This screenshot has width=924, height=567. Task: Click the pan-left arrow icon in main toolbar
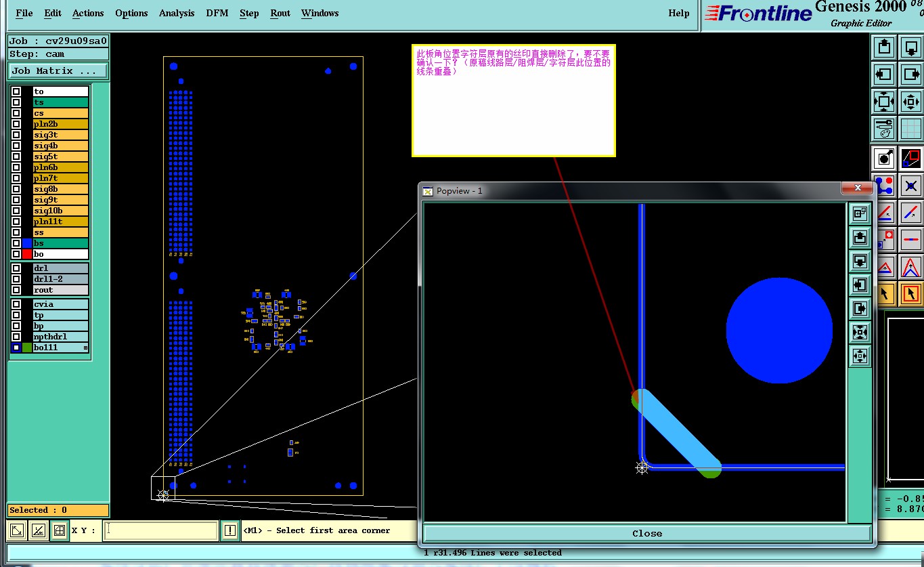tap(884, 75)
